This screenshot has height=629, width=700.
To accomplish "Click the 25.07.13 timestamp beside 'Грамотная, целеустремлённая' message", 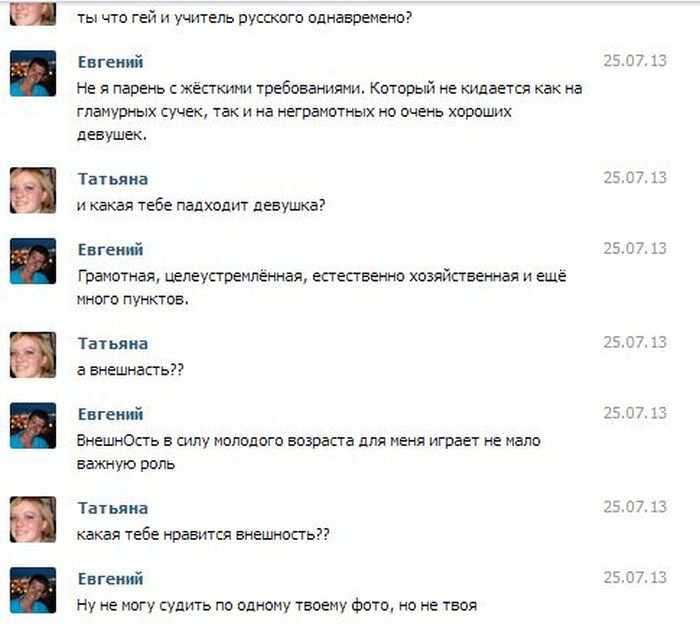I will coord(635,248).
